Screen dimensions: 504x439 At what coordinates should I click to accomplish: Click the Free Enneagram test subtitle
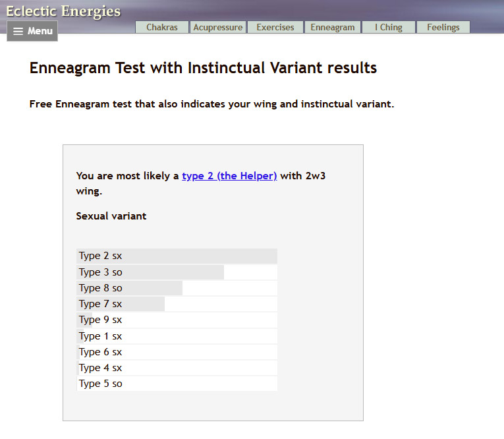(x=211, y=104)
